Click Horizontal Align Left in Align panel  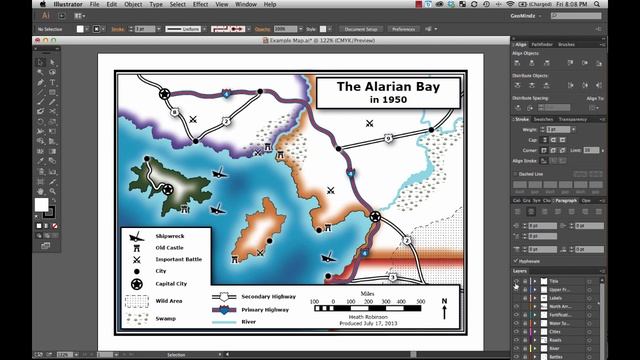[518, 63]
